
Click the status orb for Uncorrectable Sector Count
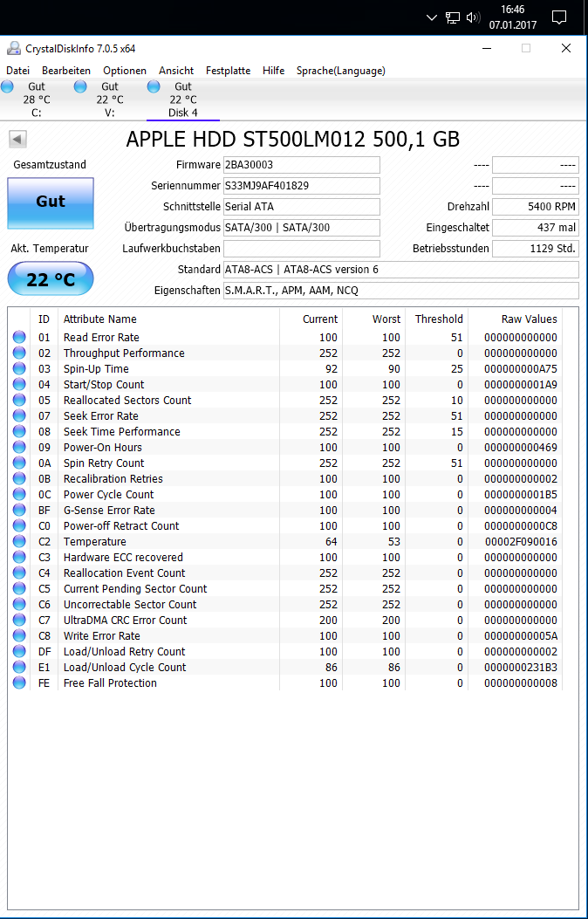pyautogui.click(x=19, y=604)
